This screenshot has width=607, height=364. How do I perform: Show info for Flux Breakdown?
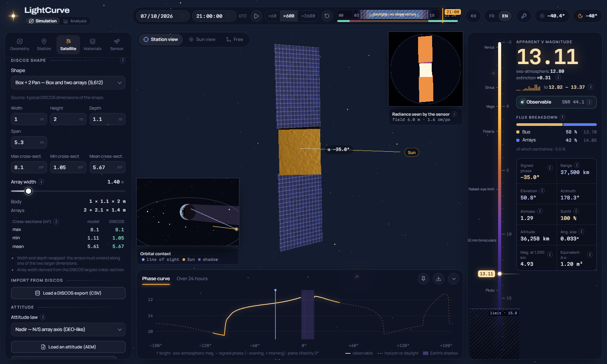click(563, 117)
